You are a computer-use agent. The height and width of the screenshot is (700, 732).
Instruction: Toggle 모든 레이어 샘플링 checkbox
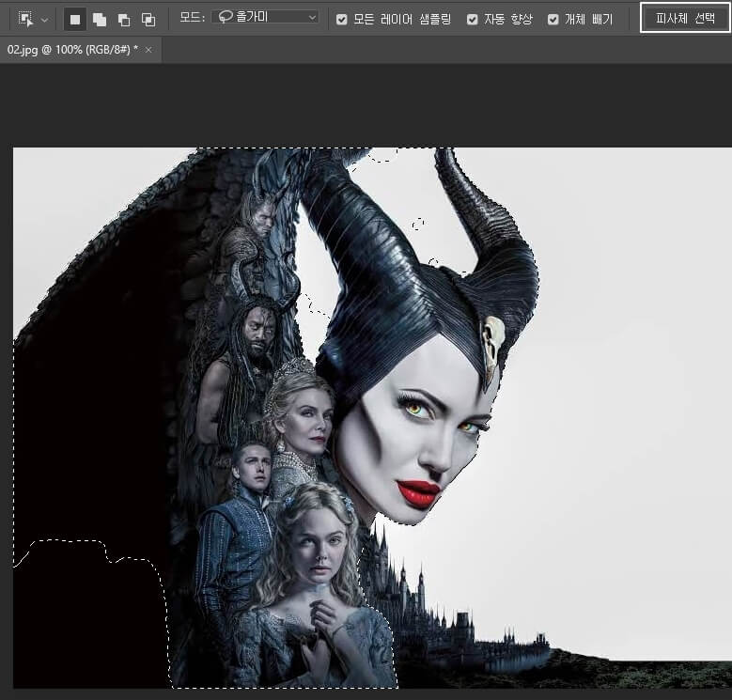[x=342, y=19]
